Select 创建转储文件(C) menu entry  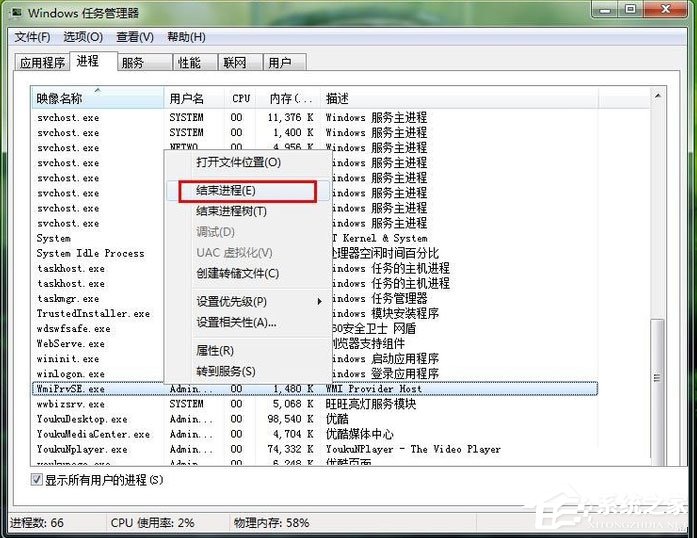tap(248, 273)
